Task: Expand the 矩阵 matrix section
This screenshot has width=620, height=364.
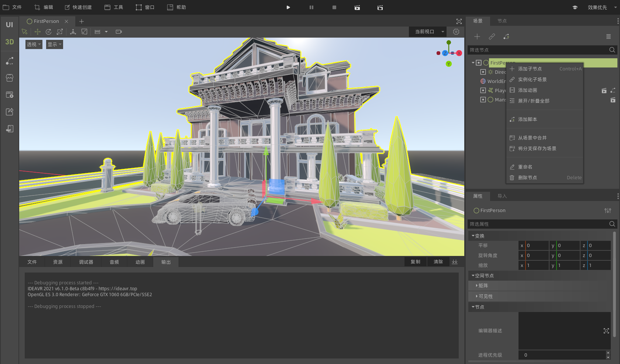Action: [x=477, y=285]
